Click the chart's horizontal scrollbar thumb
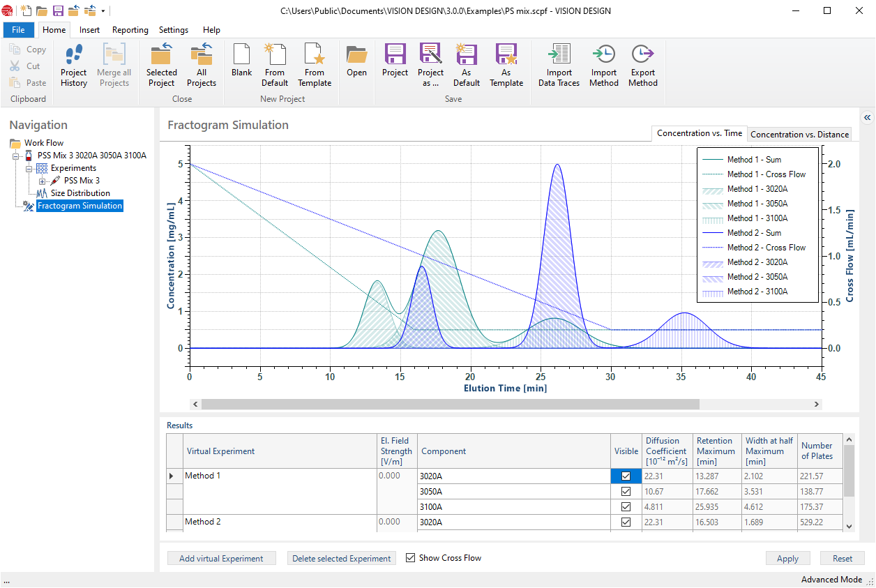 click(x=450, y=405)
